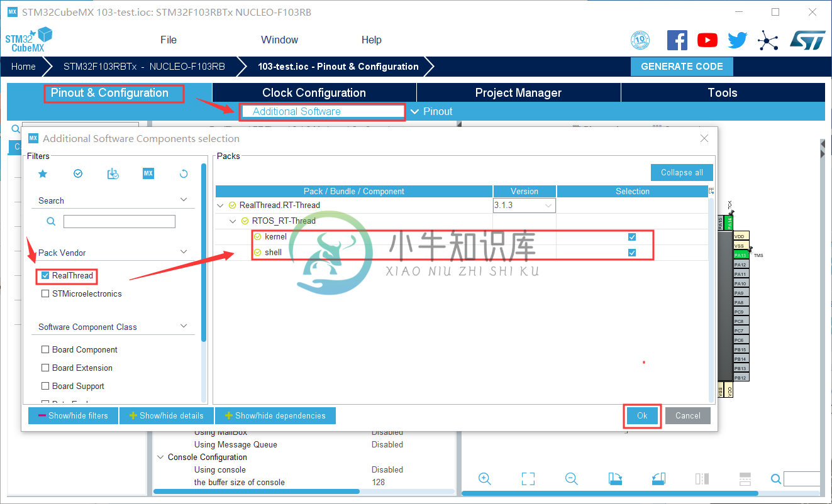Screen dimensions: 832x504
Task: Open the 3.1.3 version dropdown
Action: tap(524, 205)
